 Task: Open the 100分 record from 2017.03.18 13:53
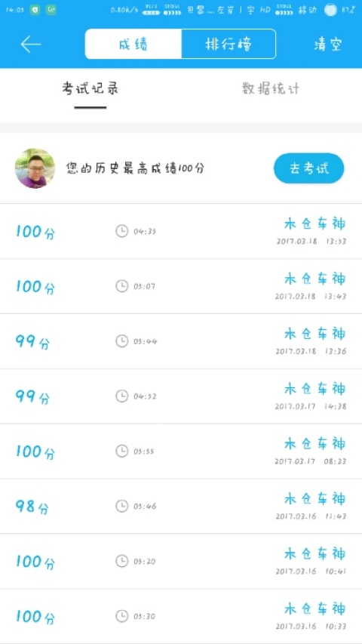click(181, 231)
